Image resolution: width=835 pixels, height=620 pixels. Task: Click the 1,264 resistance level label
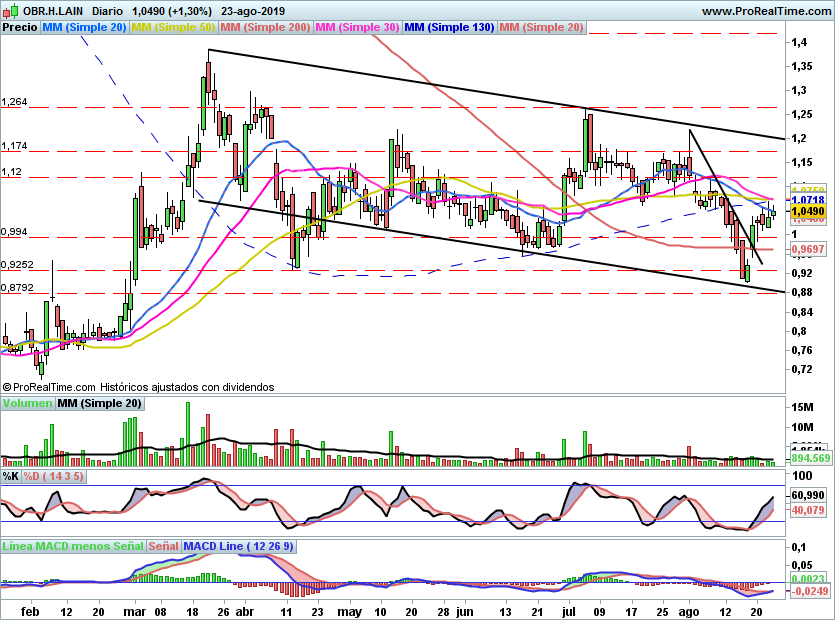pyautogui.click(x=14, y=102)
